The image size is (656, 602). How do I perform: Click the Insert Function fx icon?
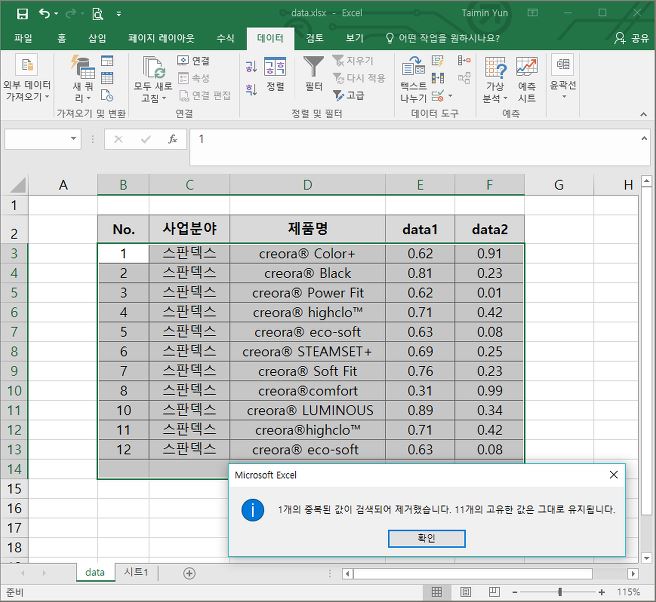coord(172,139)
